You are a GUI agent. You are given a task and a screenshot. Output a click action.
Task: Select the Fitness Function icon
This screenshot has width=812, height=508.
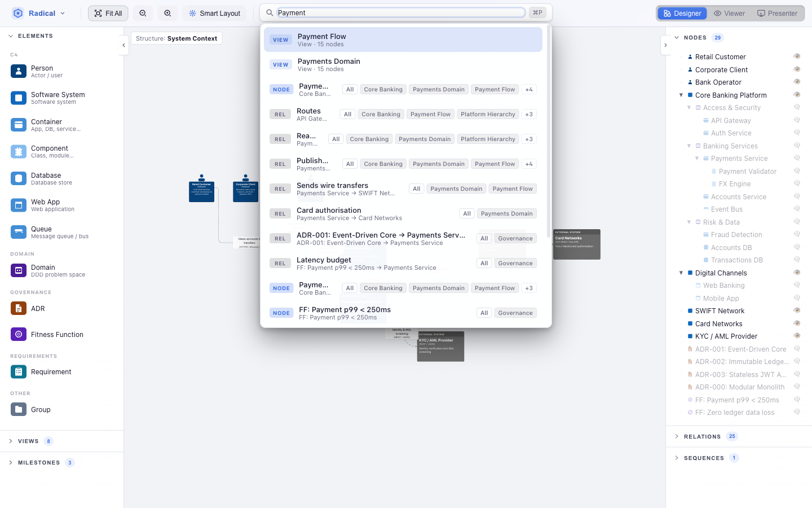[19, 334]
